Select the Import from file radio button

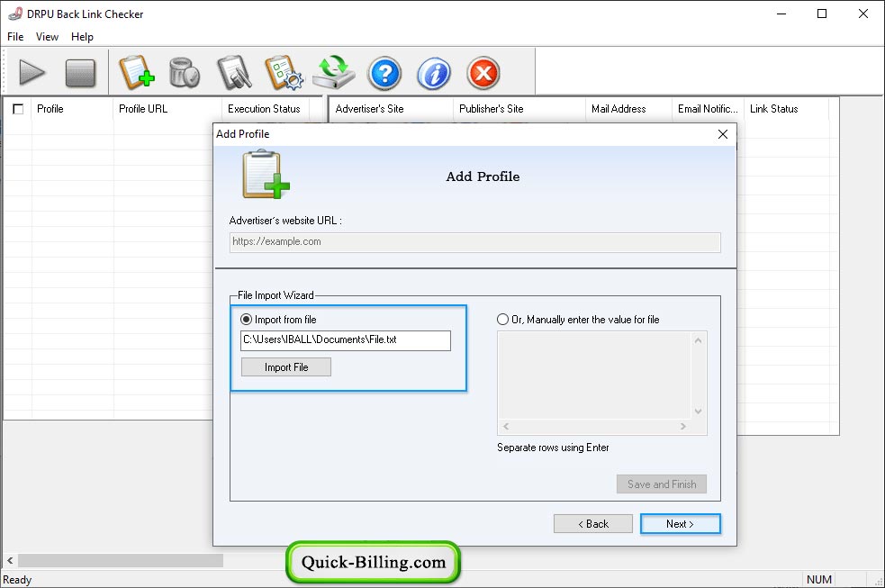(x=246, y=320)
